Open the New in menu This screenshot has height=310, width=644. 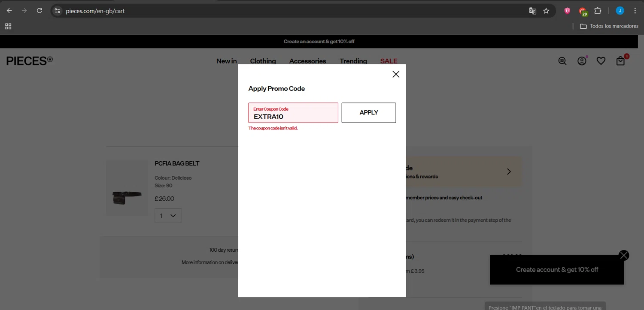click(x=226, y=61)
